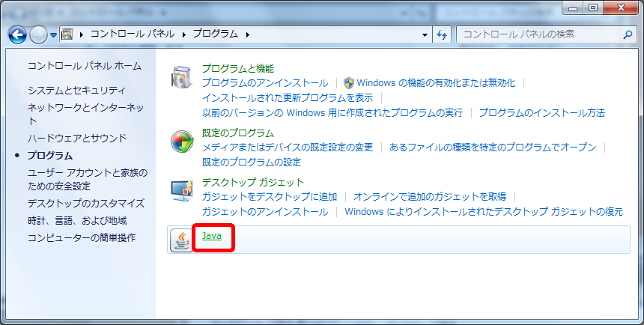Open ネットワークとインターネット in sidebar
The image size is (644, 325).
86,115
